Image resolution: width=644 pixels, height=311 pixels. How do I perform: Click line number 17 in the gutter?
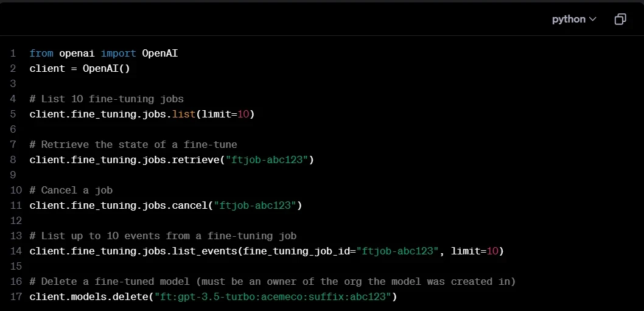(x=15, y=297)
